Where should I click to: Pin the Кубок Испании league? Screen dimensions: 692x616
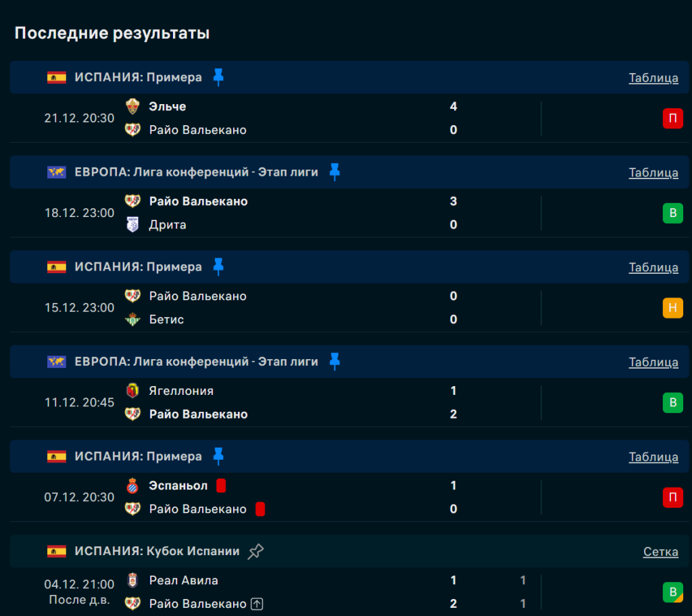click(x=255, y=551)
